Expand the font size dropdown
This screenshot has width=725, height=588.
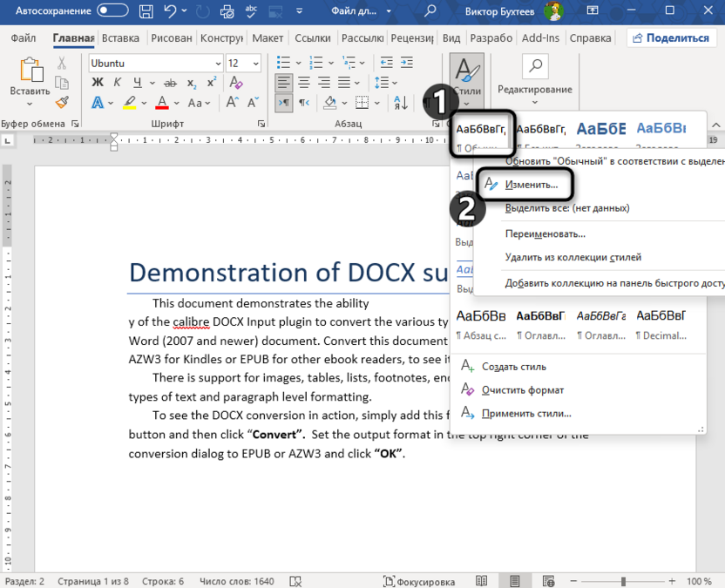click(x=255, y=63)
